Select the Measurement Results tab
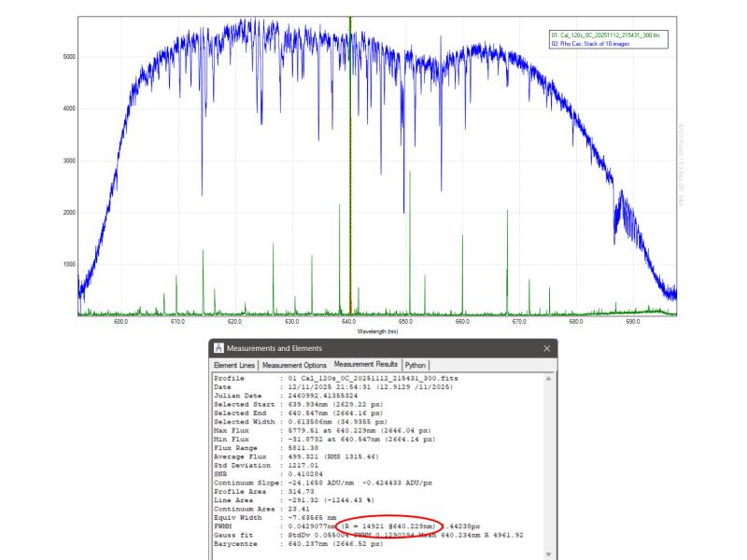Image resolution: width=747 pixels, height=560 pixels. [366, 364]
